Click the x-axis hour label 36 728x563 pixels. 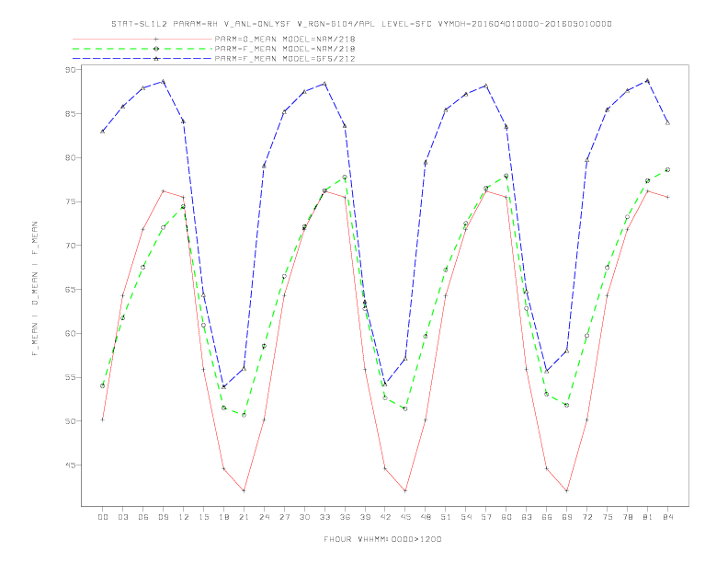tap(345, 517)
